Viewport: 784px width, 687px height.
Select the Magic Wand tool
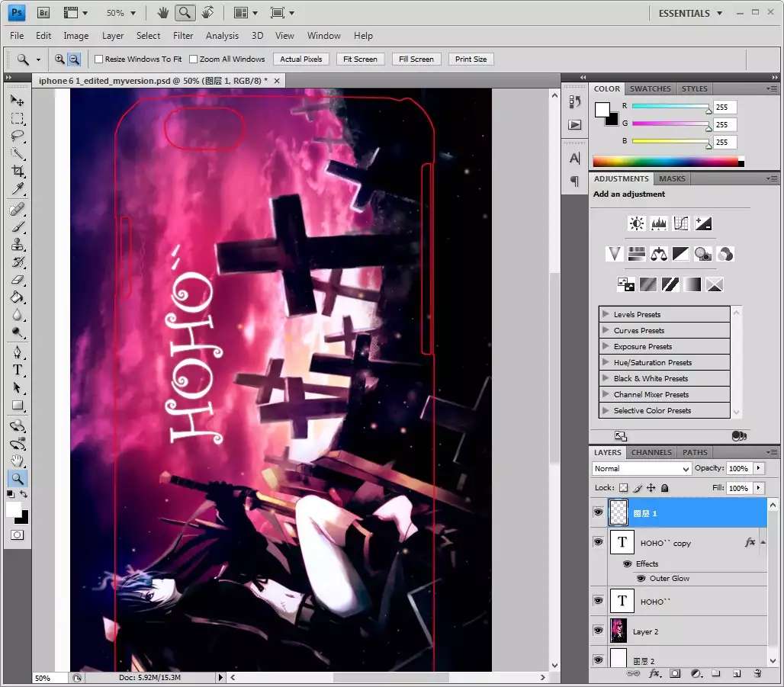pyautogui.click(x=18, y=153)
